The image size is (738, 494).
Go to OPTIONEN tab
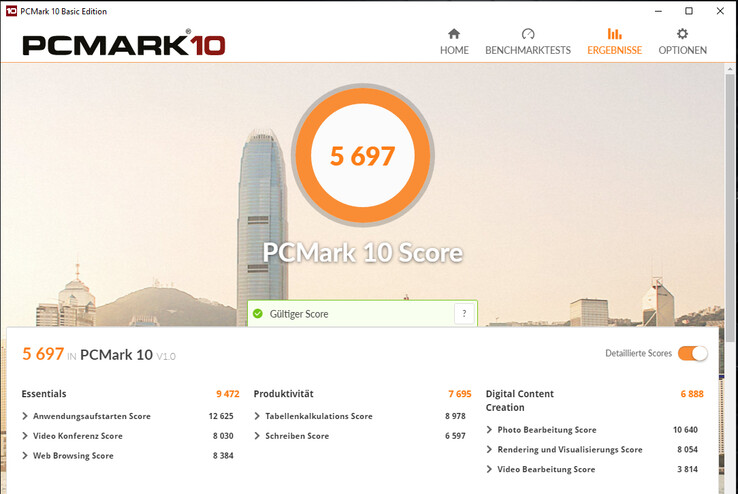(x=682, y=42)
